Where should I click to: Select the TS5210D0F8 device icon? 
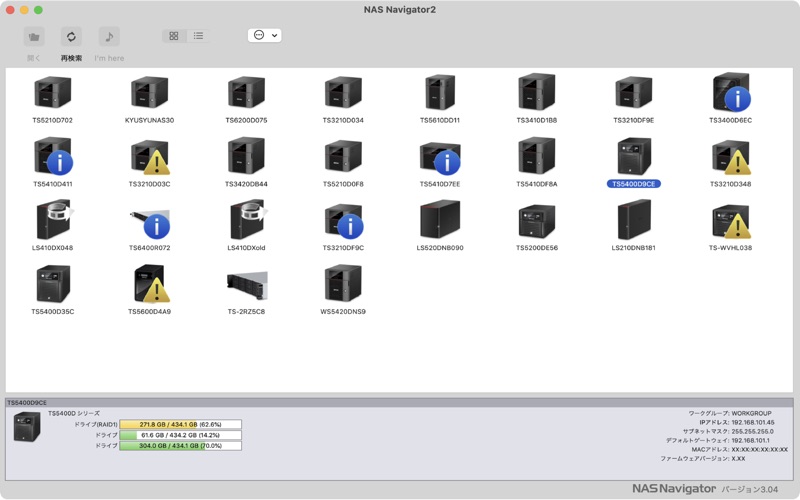(x=343, y=156)
